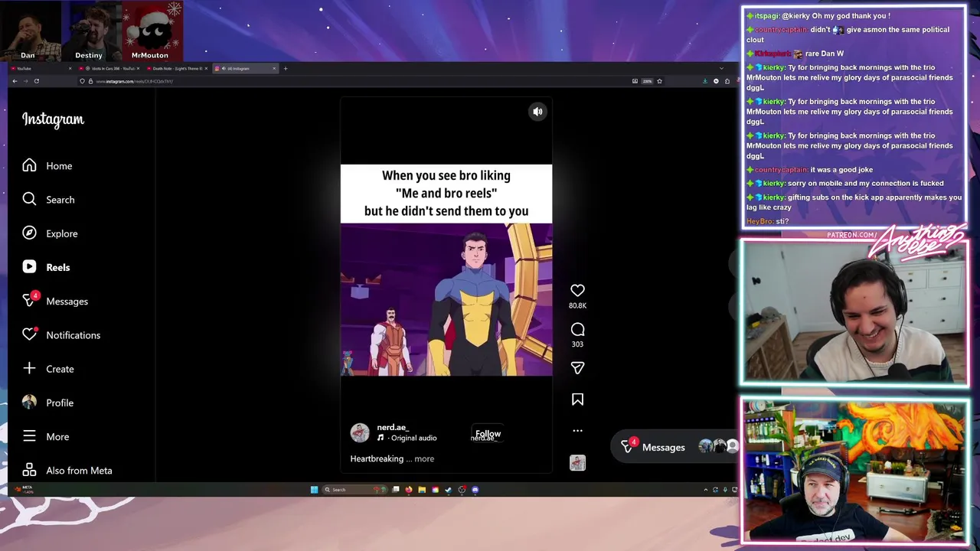The width and height of the screenshot is (980, 551).
Task: Open the reel's three-dot options menu
Action: point(577,430)
